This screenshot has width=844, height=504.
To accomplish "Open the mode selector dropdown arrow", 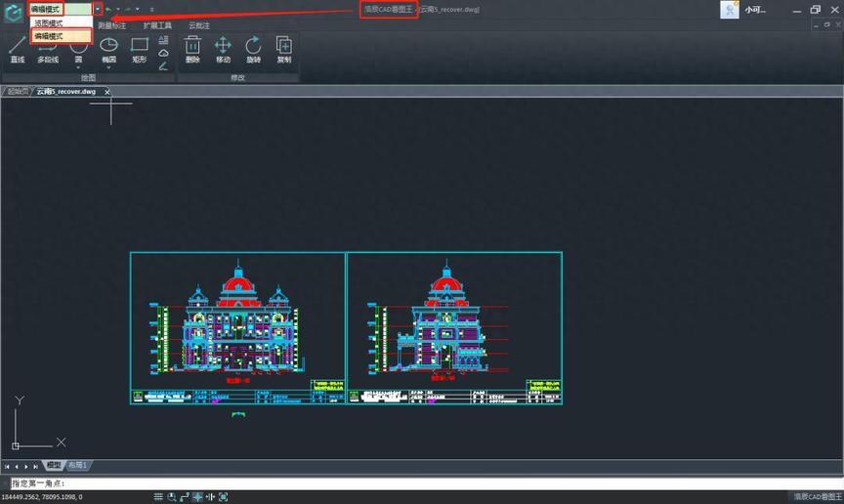I will pyautogui.click(x=97, y=9).
